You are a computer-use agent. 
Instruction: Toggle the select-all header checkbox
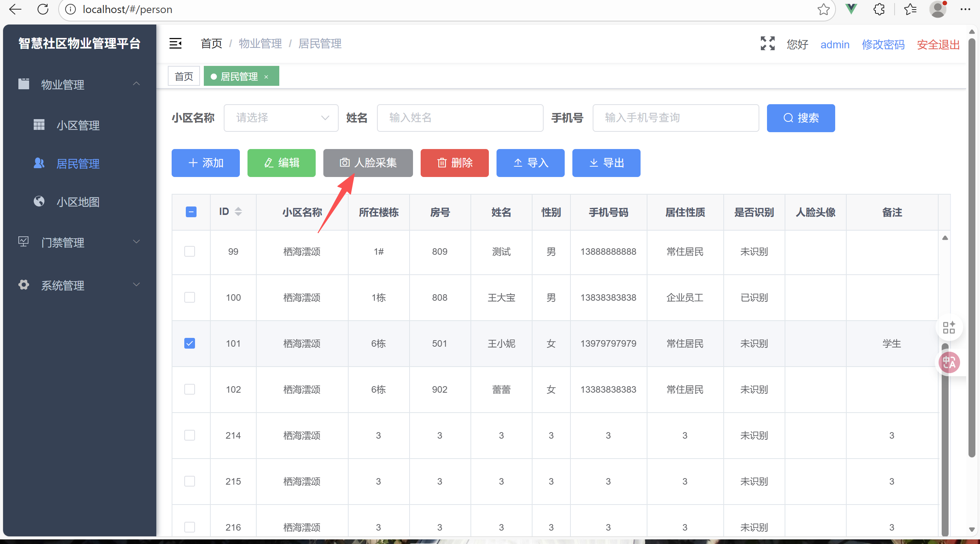coord(191,212)
